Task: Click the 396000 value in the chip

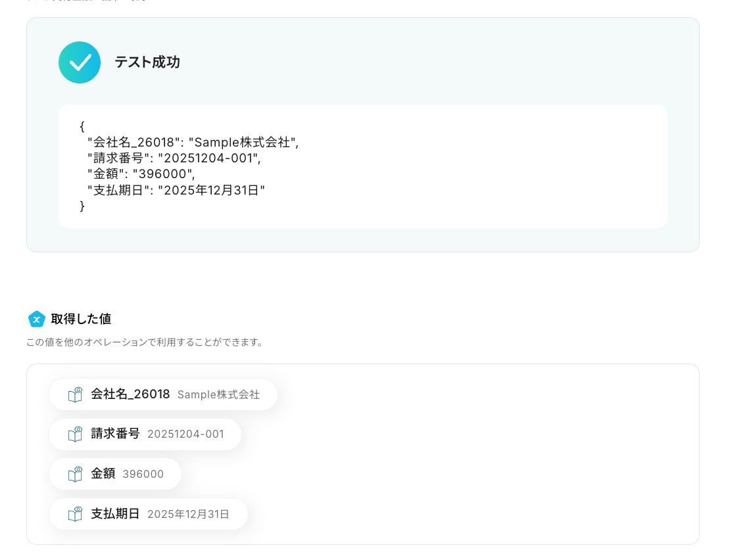Action: 143,475
